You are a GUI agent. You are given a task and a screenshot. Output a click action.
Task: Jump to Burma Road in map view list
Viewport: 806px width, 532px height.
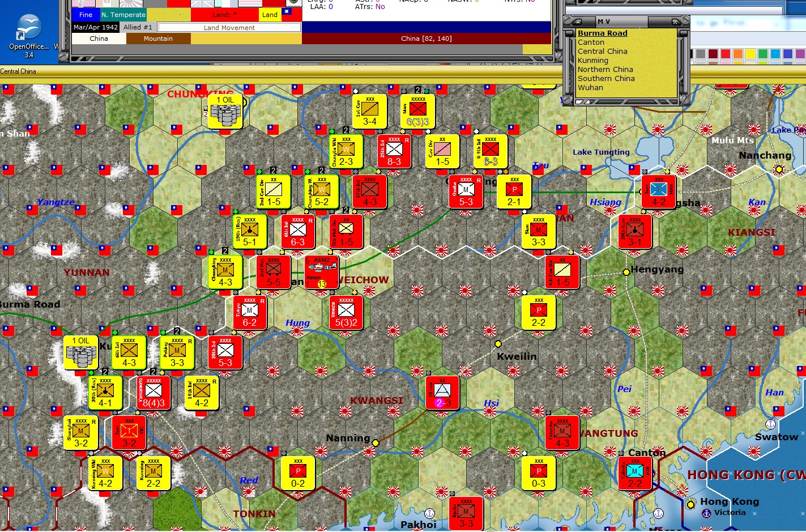(603, 33)
